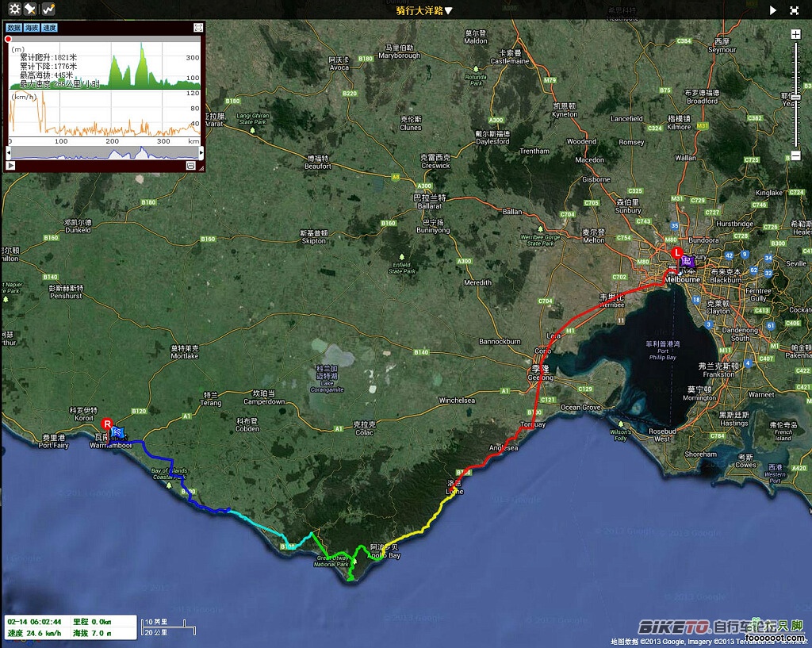The image size is (812, 648).
Task: Toggle the 海拔 elevation graph
Action: tap(31, 28)
